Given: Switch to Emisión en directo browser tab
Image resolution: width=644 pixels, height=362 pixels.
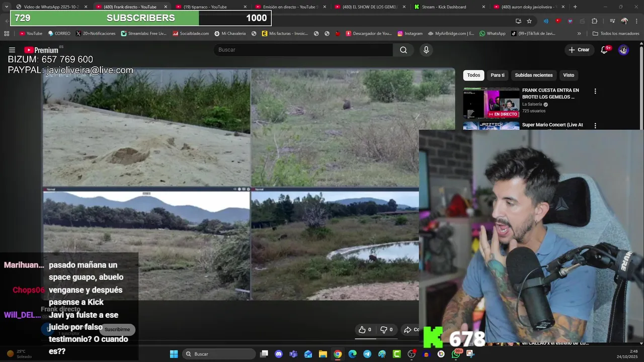Looking at the screenshot, I should click(x=291, y=7).
